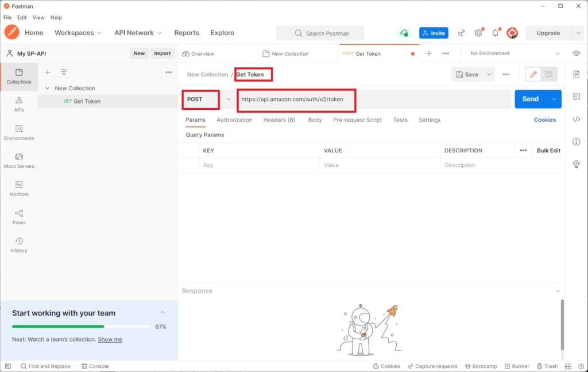This screenshot has width=588, height=372.
Task: Collapse the Response pane chevron
Action: point(558,291)
